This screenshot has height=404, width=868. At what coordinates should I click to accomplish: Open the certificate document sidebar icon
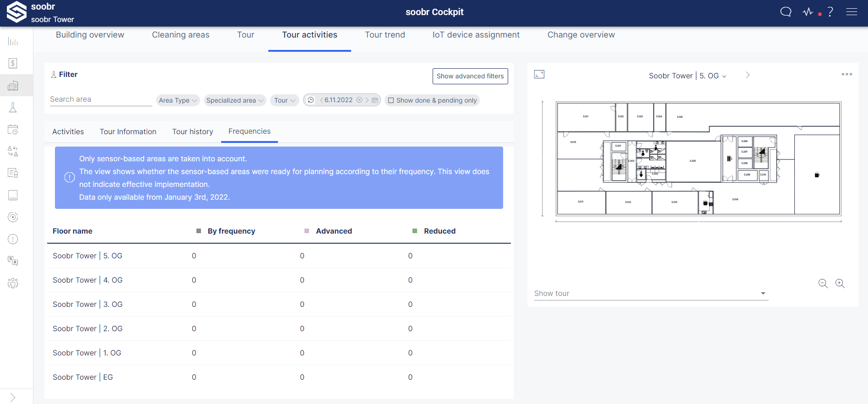click(13, 173)
